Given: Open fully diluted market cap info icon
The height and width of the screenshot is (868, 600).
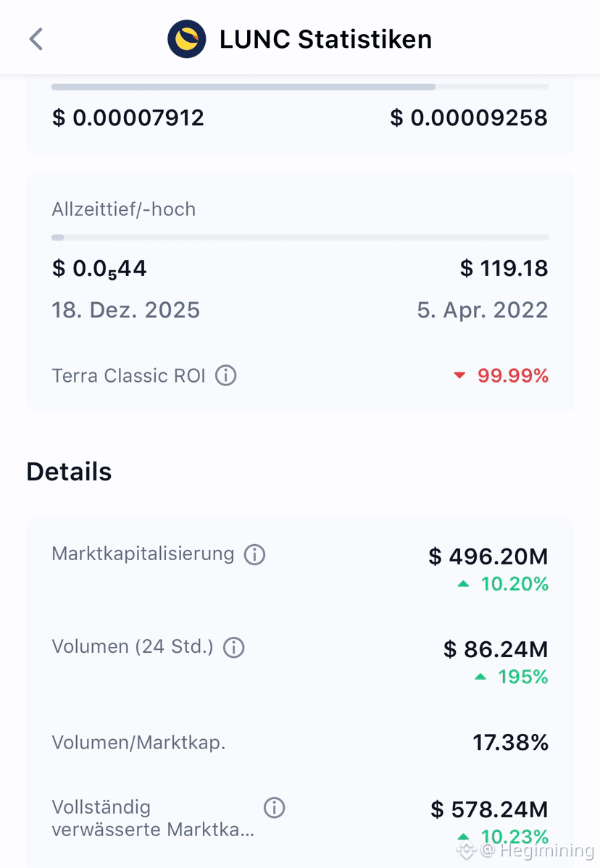Looking at the screenshot, I should (x=274, y=808).
